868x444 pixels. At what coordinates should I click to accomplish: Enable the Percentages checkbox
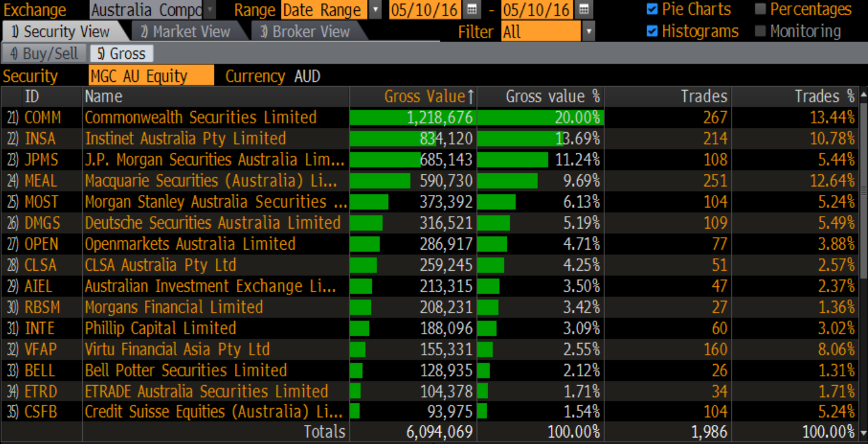(x=760, y=10)
